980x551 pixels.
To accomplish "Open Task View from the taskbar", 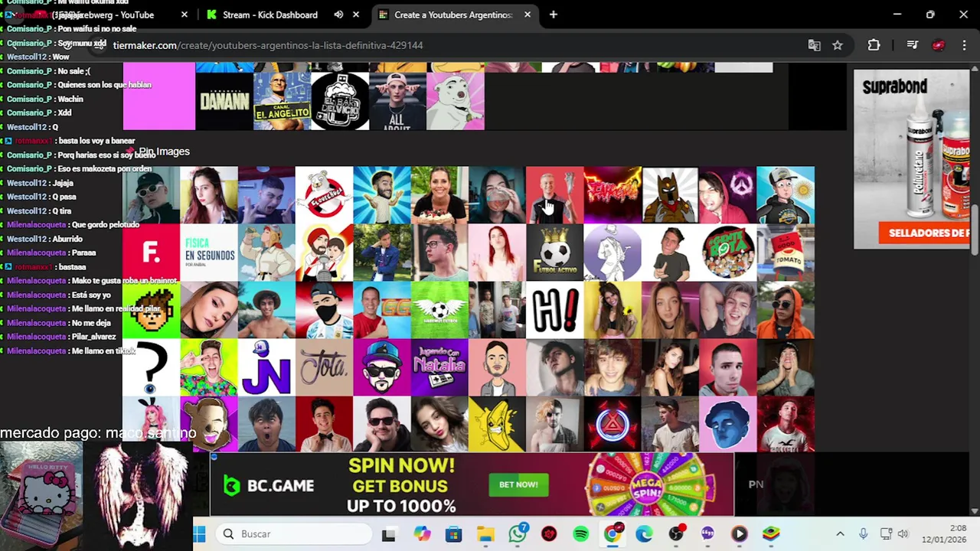I will point(389,534).
